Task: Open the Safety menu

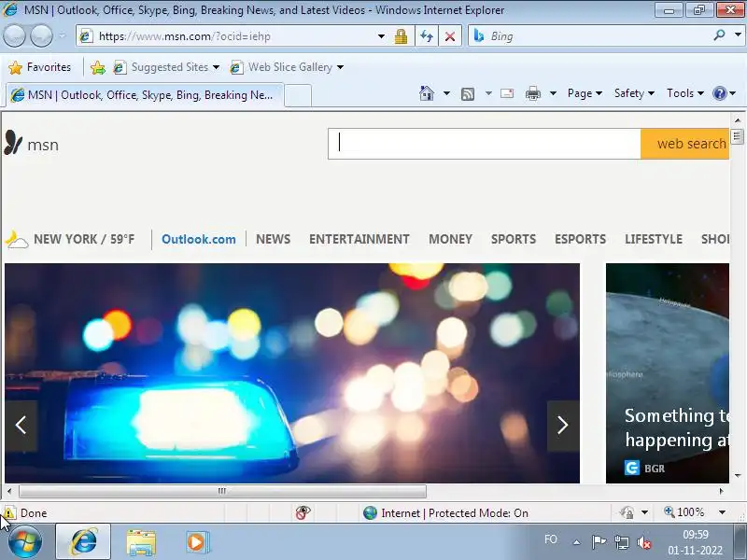Action: click(x=634, y=93)
